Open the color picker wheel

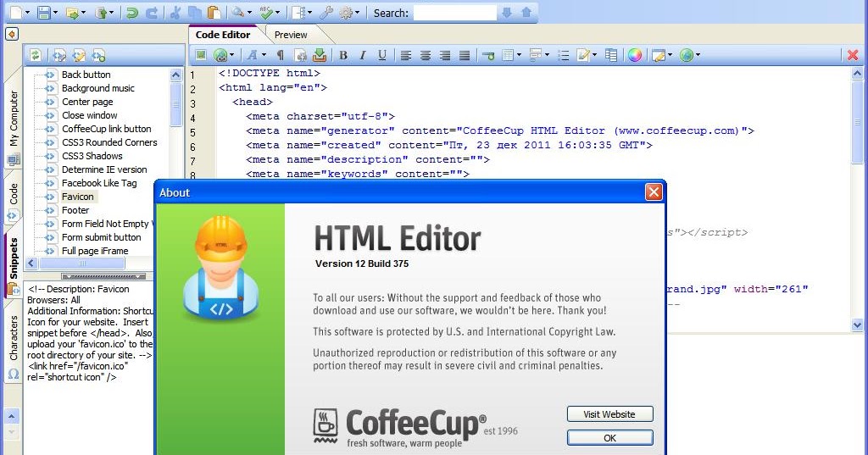click(x=634, y=55)
